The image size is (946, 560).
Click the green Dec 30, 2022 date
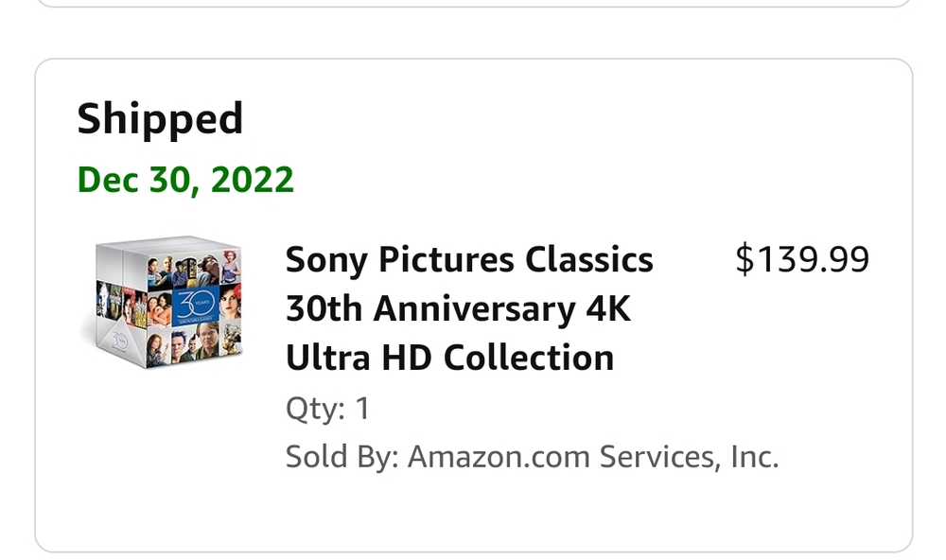[x=185, y=179]
